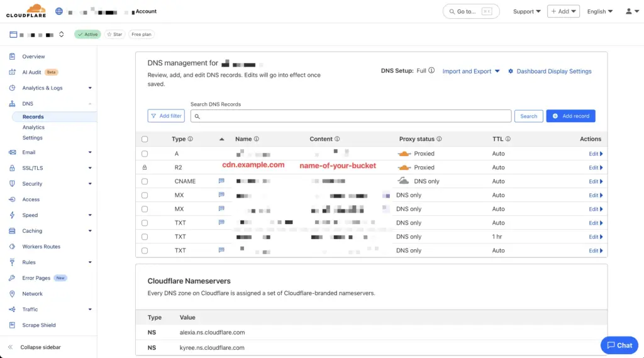This screenshot has width=644, height=358.
Task: Open the domain switcher arrows
Action: [x=61, y=34]
